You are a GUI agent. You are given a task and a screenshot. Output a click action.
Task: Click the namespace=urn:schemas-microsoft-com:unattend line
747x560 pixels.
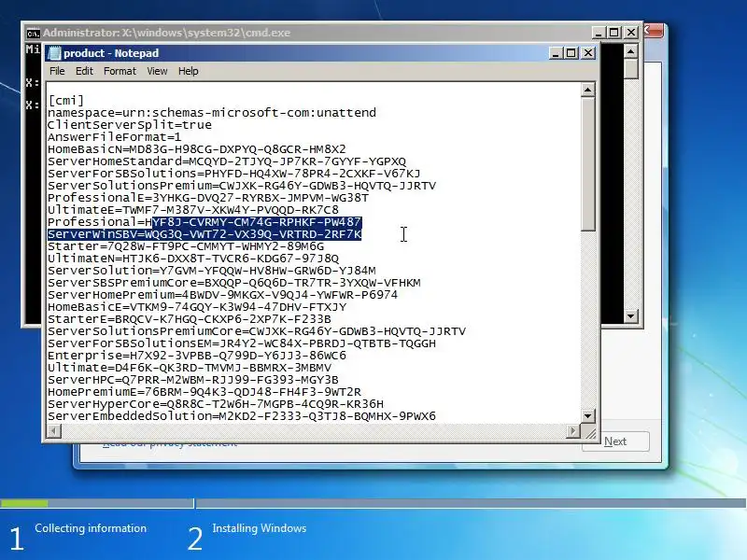click(212, 113)
